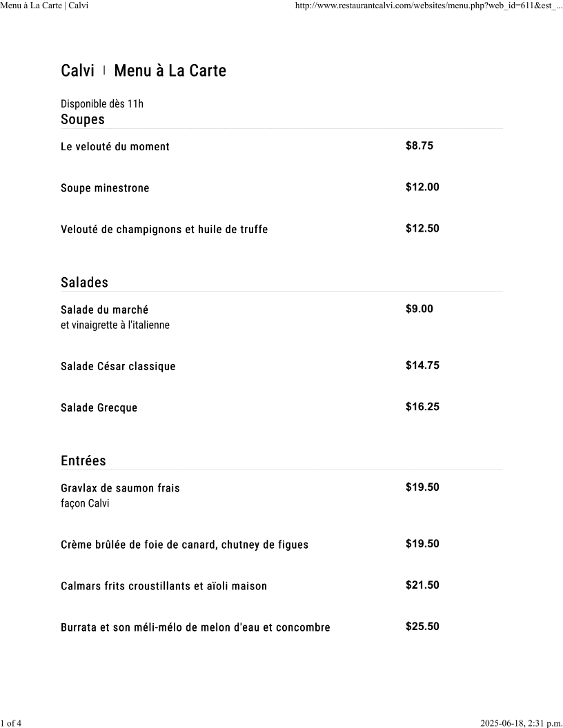The width and height of the screenshot is (563, 728).
Task: Click Salade César classique item
Action: tap(119, 366)
